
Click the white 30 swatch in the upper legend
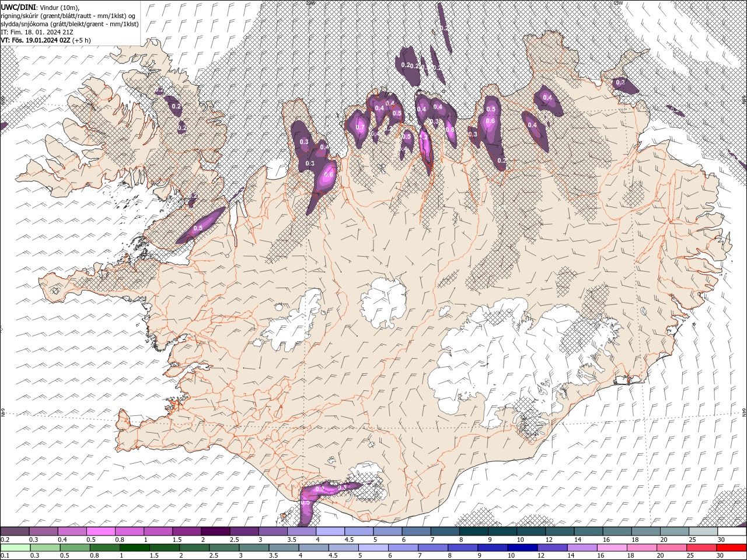[732, 531]
